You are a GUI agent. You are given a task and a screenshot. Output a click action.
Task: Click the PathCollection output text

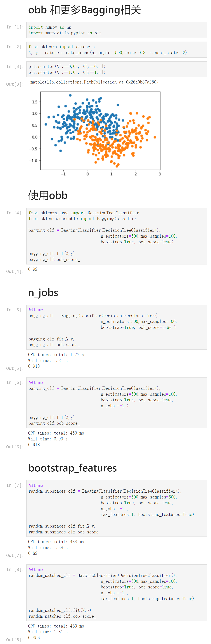93,82
